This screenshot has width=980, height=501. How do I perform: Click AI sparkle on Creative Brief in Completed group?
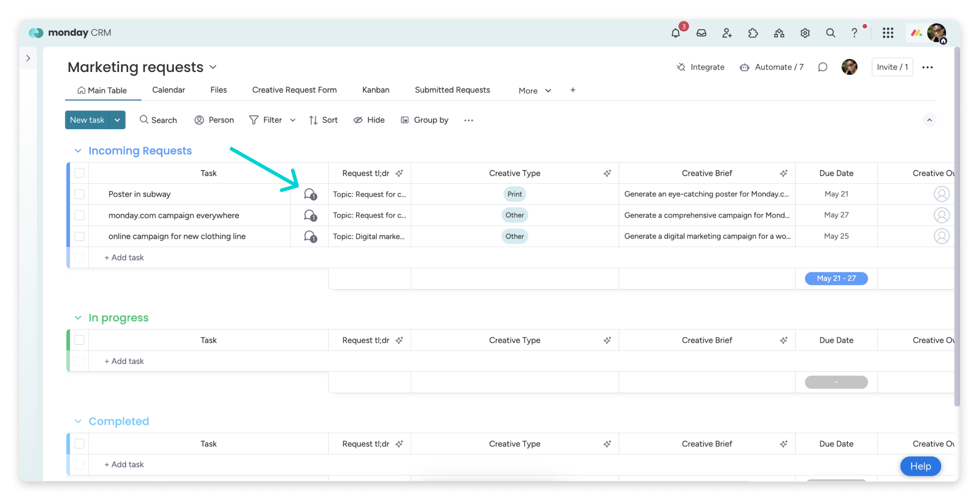coord(783,444)
